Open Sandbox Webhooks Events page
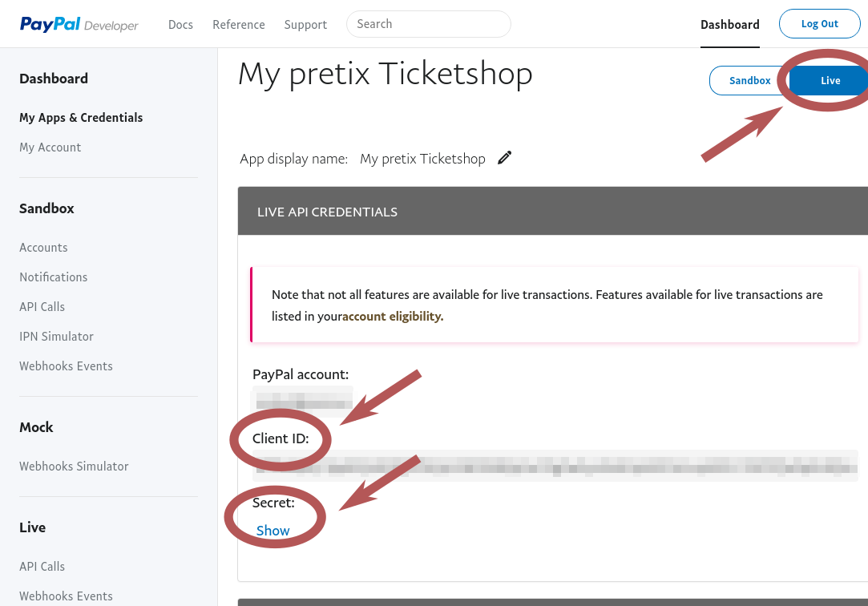868x606 pixels. (66, 366)
